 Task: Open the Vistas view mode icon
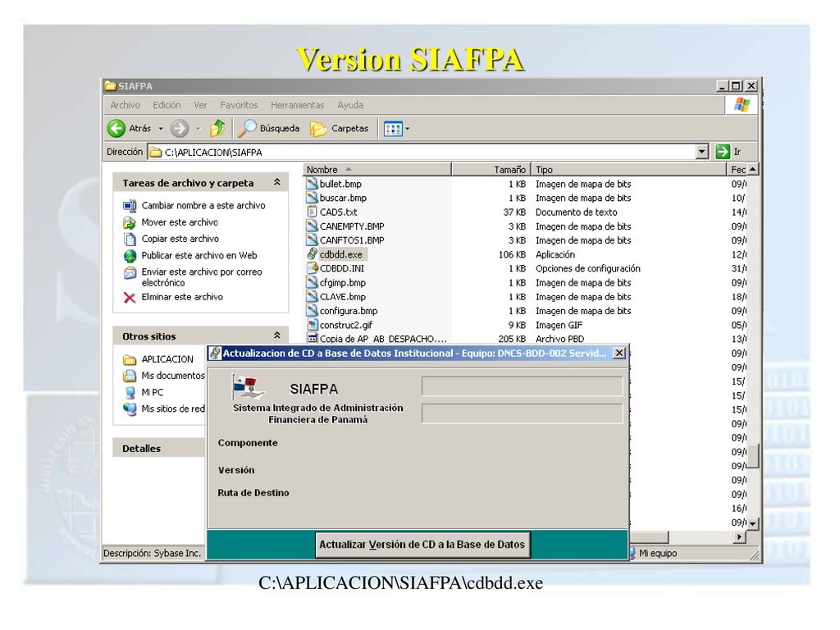pos(393,129)
